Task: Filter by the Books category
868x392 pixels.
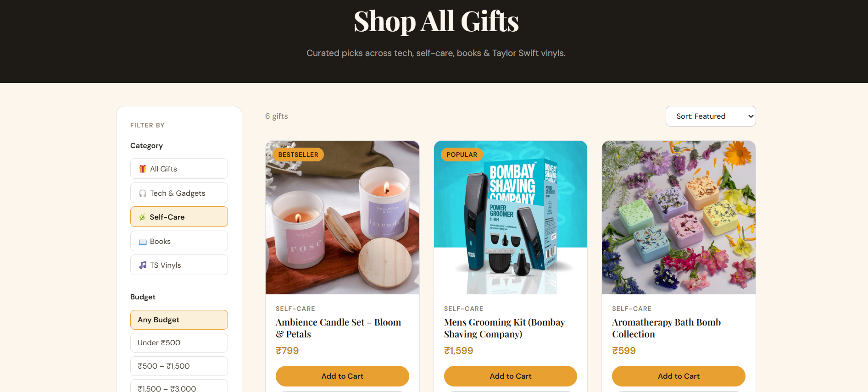Action: [179, 241]
